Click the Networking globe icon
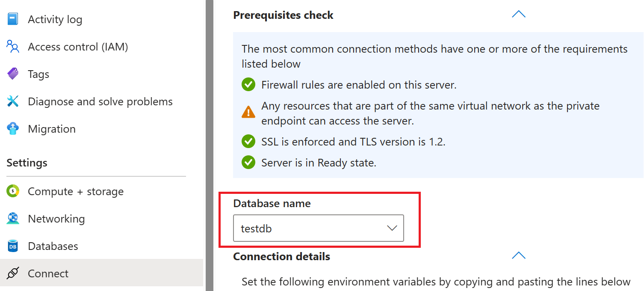 [x=13, y=219]
